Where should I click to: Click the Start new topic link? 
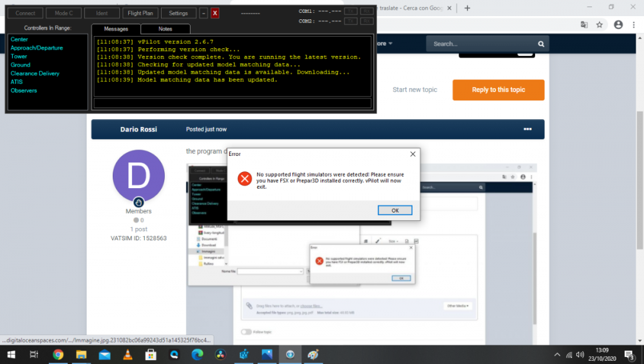[415, 90]
